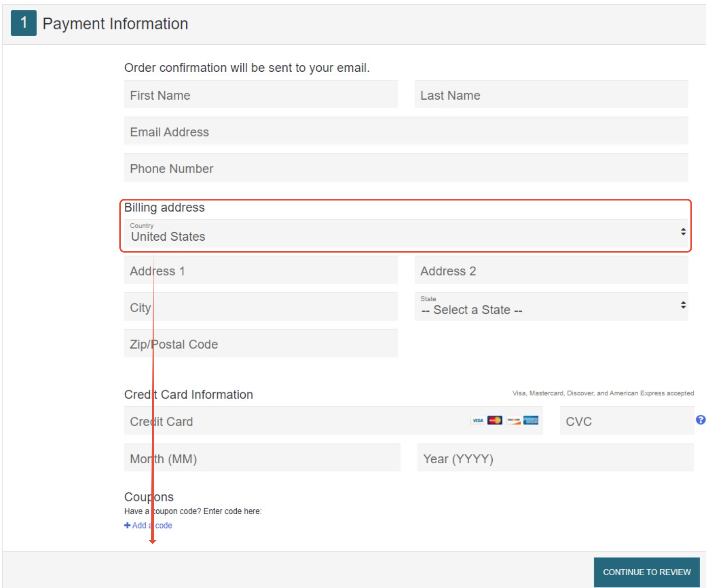The height and width of the screenshot is (588, 706).
Task: Click the Address 1 input field
Action: point(260,270)
